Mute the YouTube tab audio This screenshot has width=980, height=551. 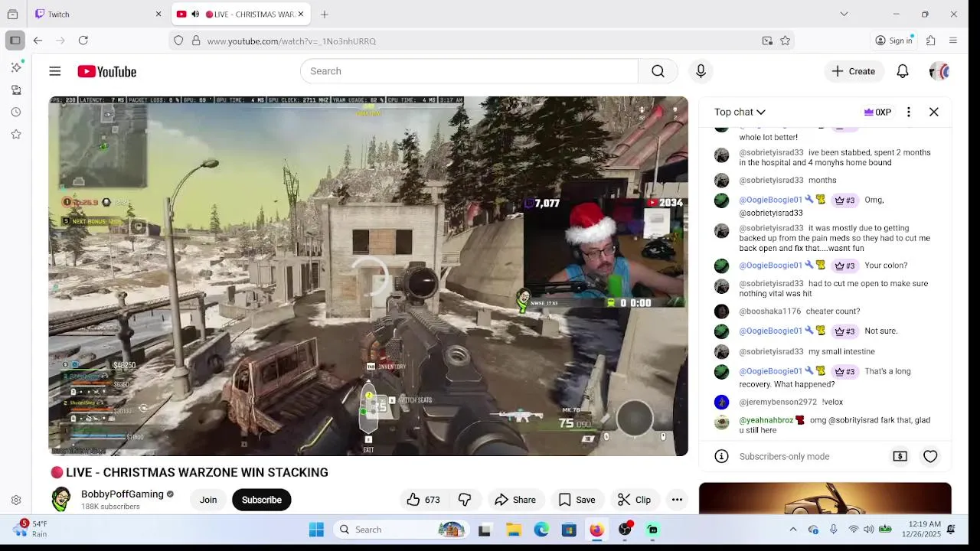(195, 14)
